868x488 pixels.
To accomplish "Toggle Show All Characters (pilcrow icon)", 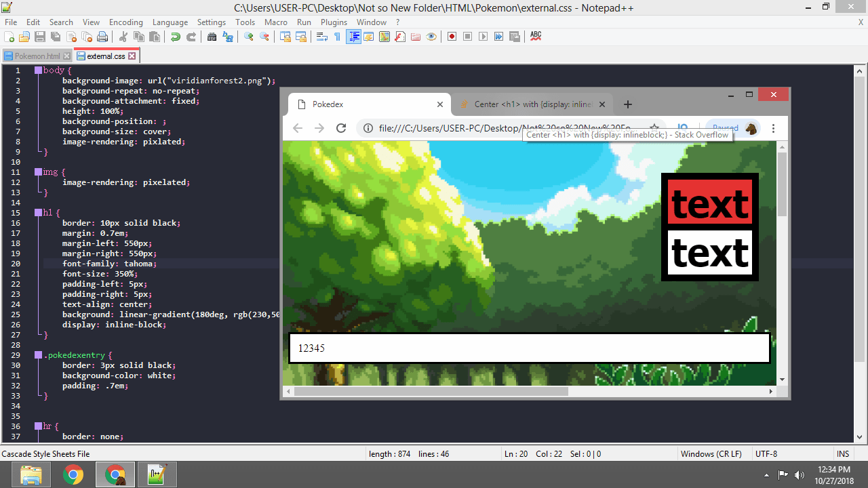I will (x=337, y=37).
